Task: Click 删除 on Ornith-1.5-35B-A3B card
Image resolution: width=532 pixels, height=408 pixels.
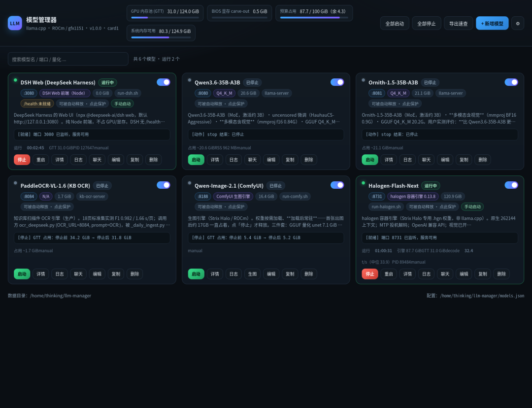Action: pos(483,160)
